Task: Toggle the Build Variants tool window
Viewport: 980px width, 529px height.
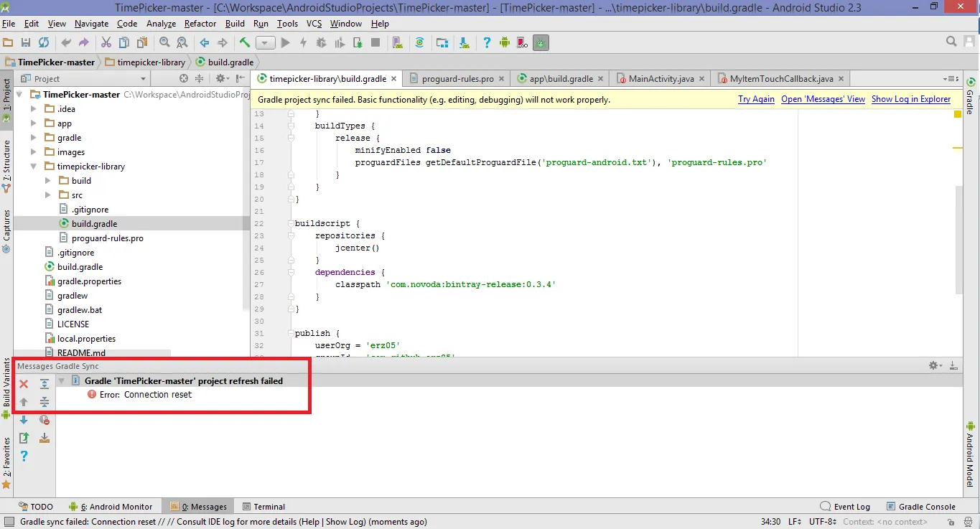Action: tap(6, 388)
